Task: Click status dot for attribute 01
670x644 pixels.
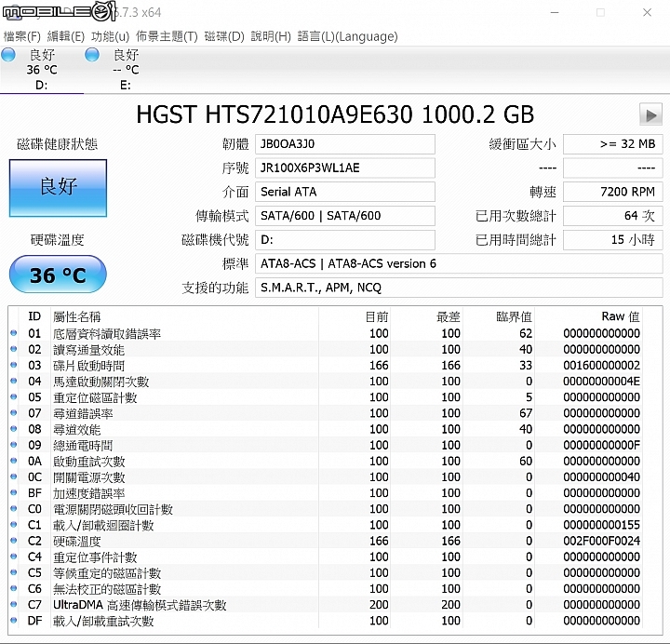Action: click(x=14, y=333)
